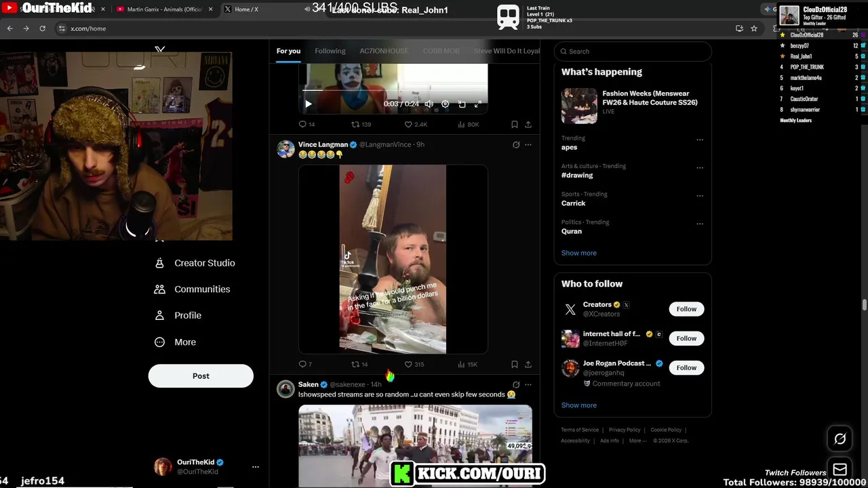Enter fullscreen on the Joker video
868x488 pixels.
click(477, 104)
